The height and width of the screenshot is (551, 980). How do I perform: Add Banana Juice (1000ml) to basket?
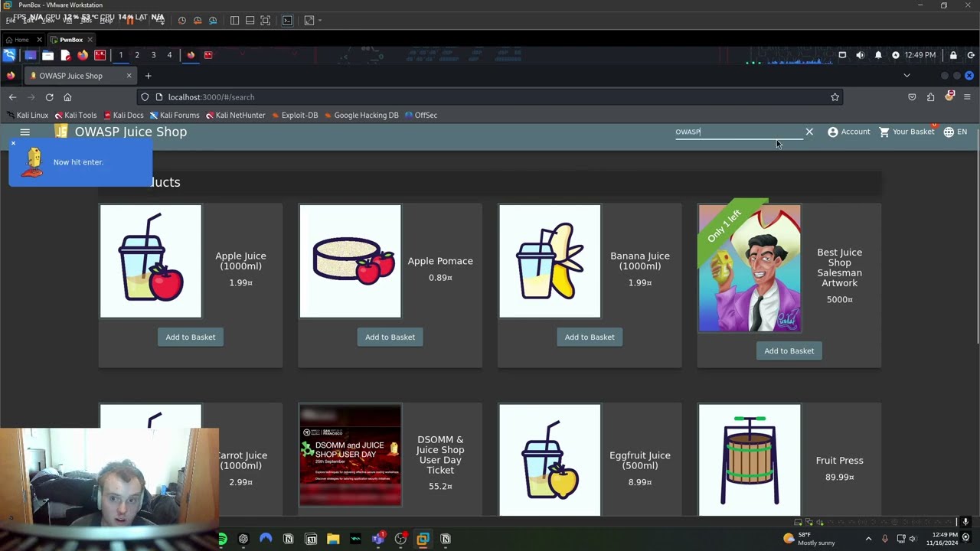pyautogui.click(x=590, y=337)
